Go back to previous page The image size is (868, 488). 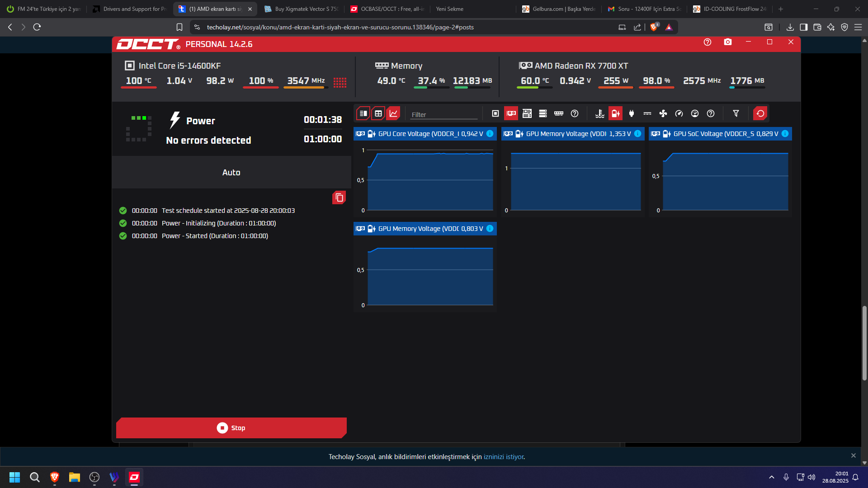point(10,27)
